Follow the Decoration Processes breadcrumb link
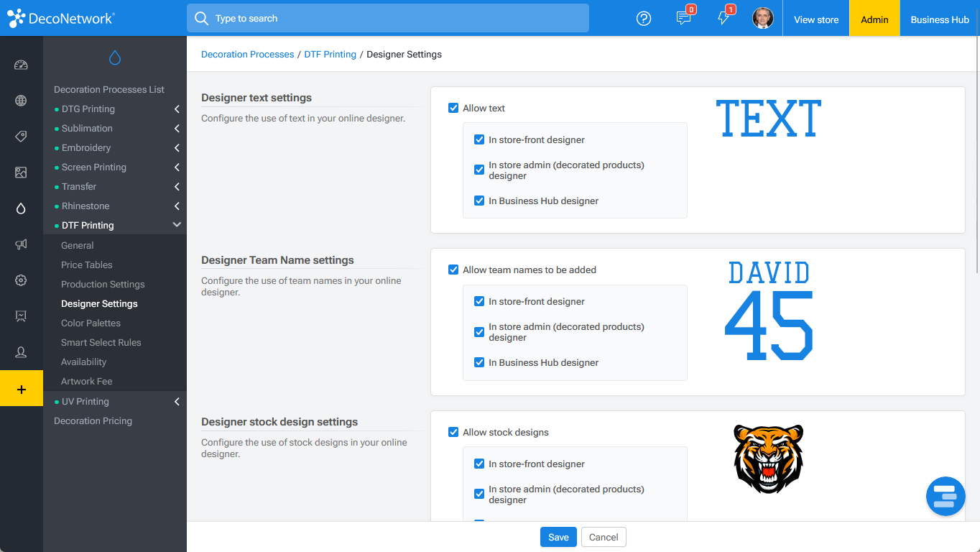 click(247, 54)
